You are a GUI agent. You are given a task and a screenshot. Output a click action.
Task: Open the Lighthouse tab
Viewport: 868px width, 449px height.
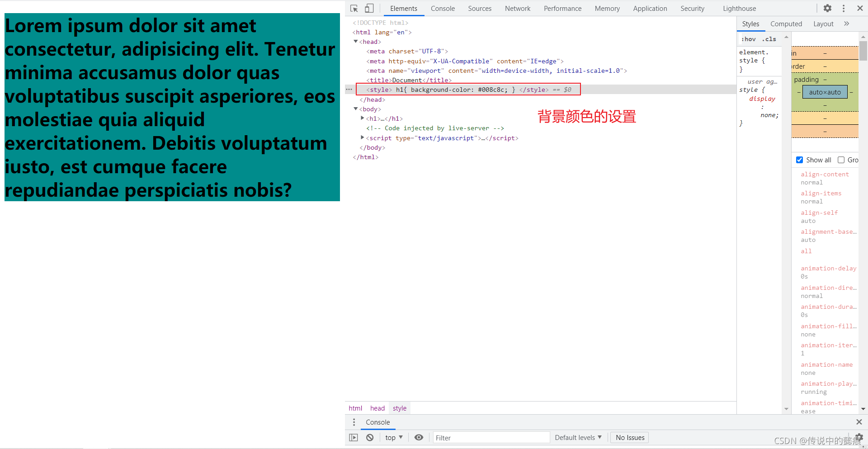739,9
